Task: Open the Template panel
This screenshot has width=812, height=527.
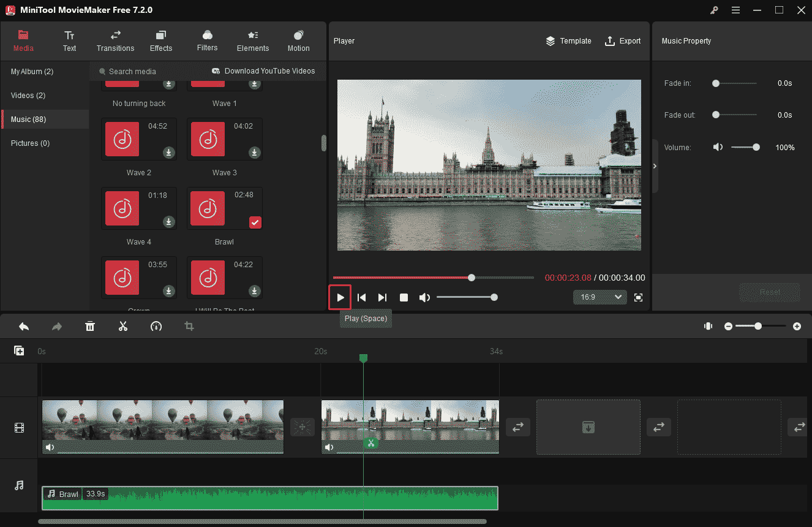Action: pos(568,41)
